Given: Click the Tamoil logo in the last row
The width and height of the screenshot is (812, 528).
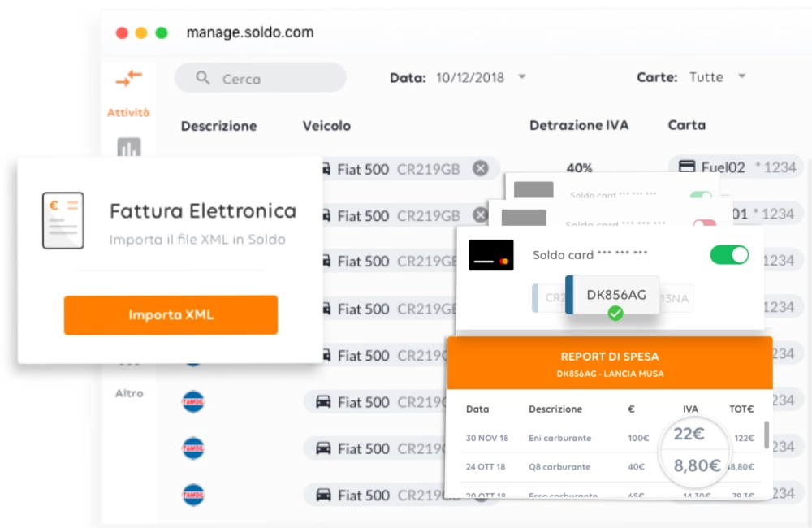Looking at the screenshot, I should tap(193, 495).
